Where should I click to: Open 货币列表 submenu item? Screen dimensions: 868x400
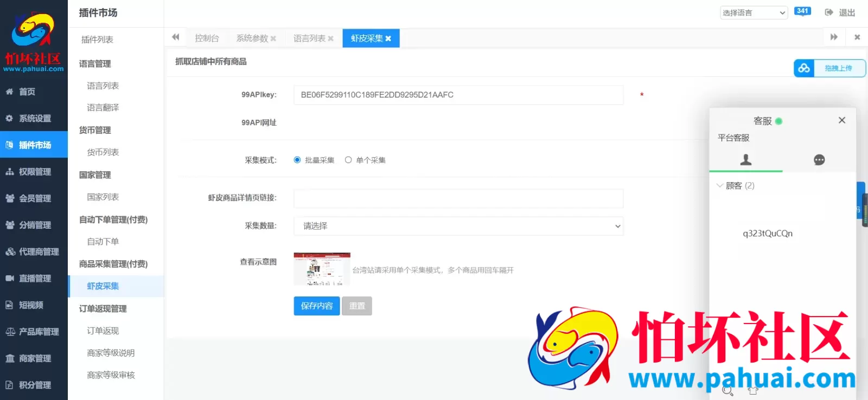[103, 152]
